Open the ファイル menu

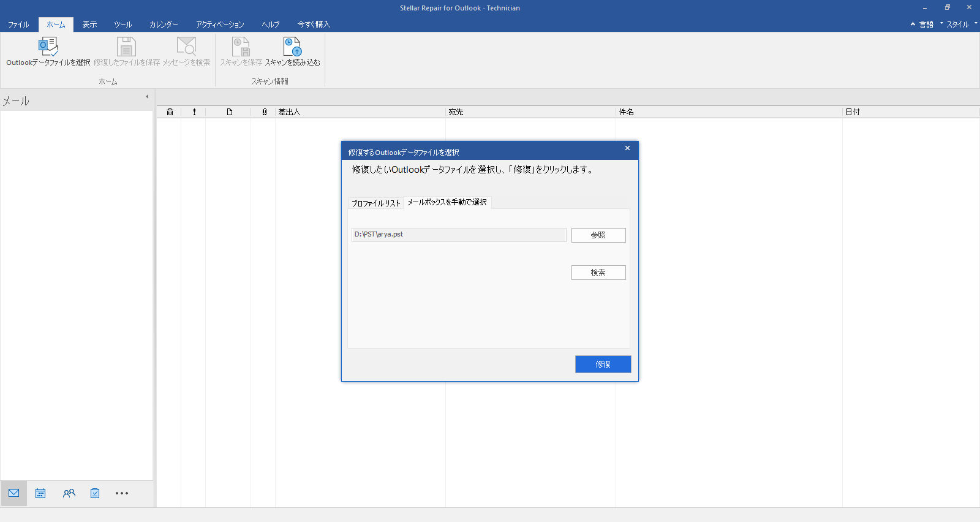18,25
